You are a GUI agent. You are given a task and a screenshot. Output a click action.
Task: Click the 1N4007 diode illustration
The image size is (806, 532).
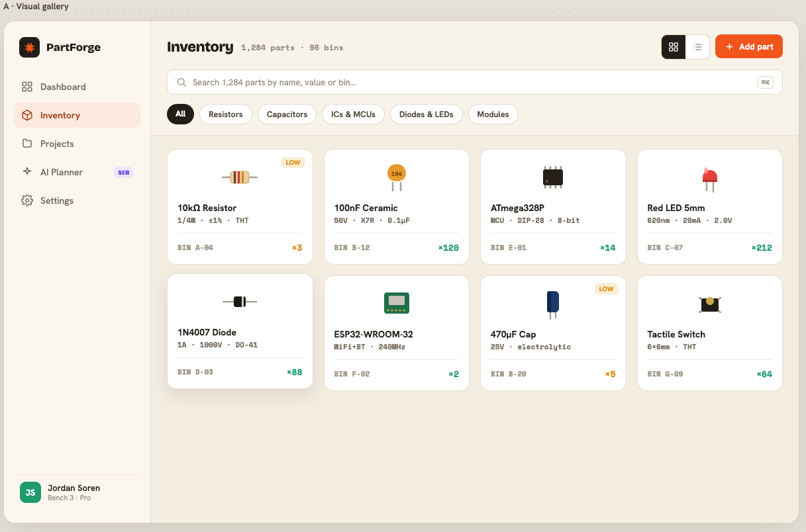click(x=240, y=302)
